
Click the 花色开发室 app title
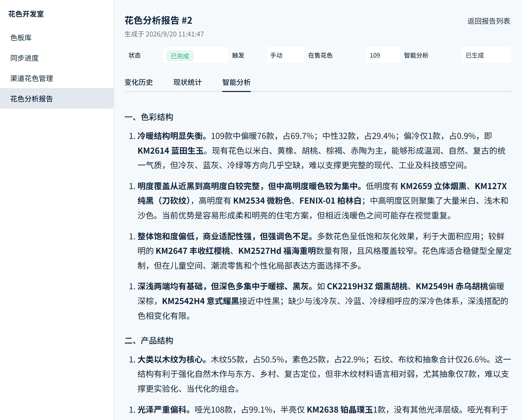tap(26, 14)
